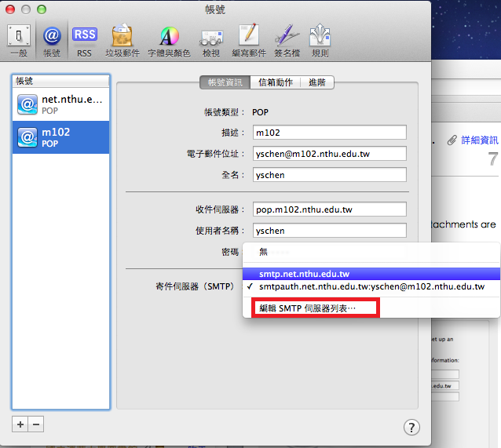
Task: Click the plus button to add account
Action: (x=20, y=424)
